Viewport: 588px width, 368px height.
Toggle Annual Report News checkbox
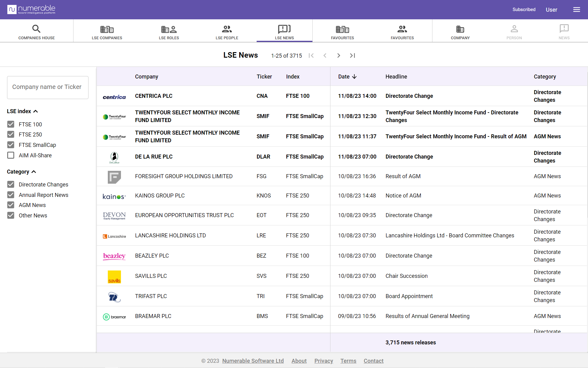coord(11,195)
